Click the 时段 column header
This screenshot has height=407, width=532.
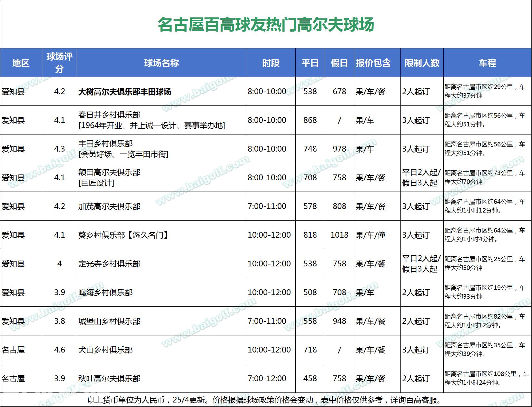(271, 63)
